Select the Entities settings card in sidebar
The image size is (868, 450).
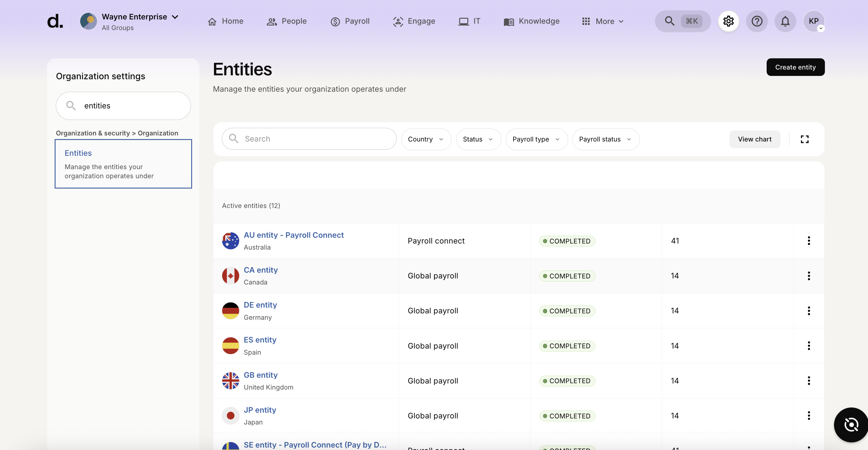point(123,164)
